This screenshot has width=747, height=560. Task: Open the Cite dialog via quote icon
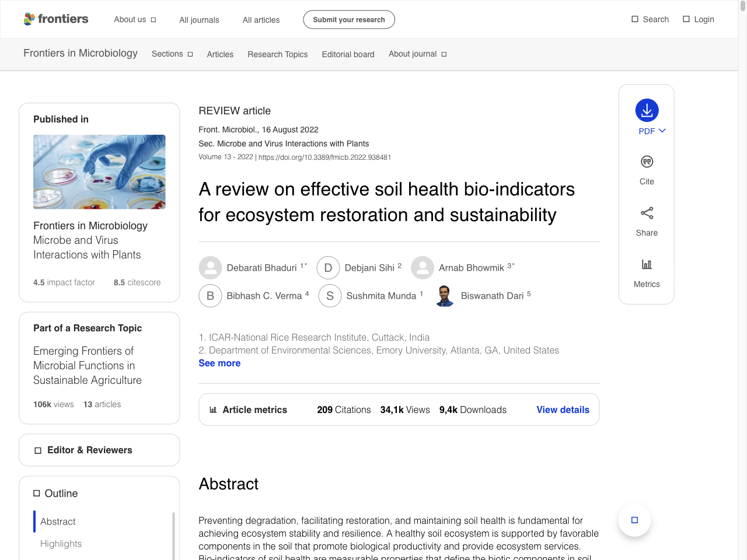(646, 162)
